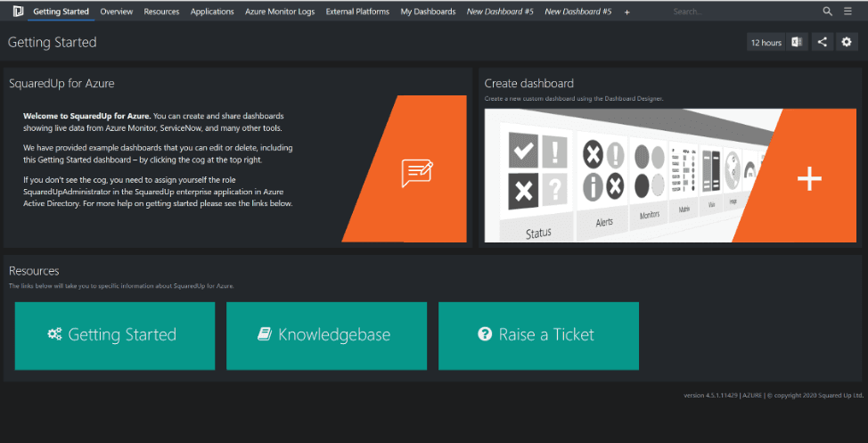Click the version 4.5.1.11429 footer text
Screen dimensions: 868x443
[x=710, y=396]
